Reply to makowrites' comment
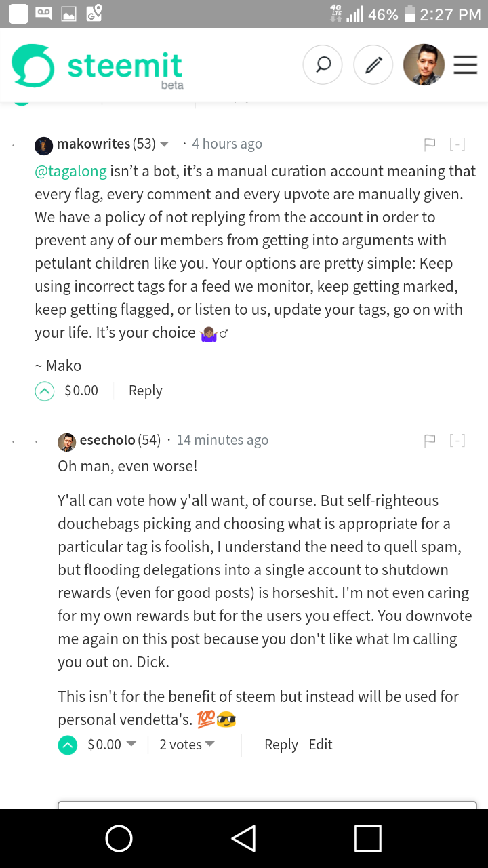 pos(146,391)
